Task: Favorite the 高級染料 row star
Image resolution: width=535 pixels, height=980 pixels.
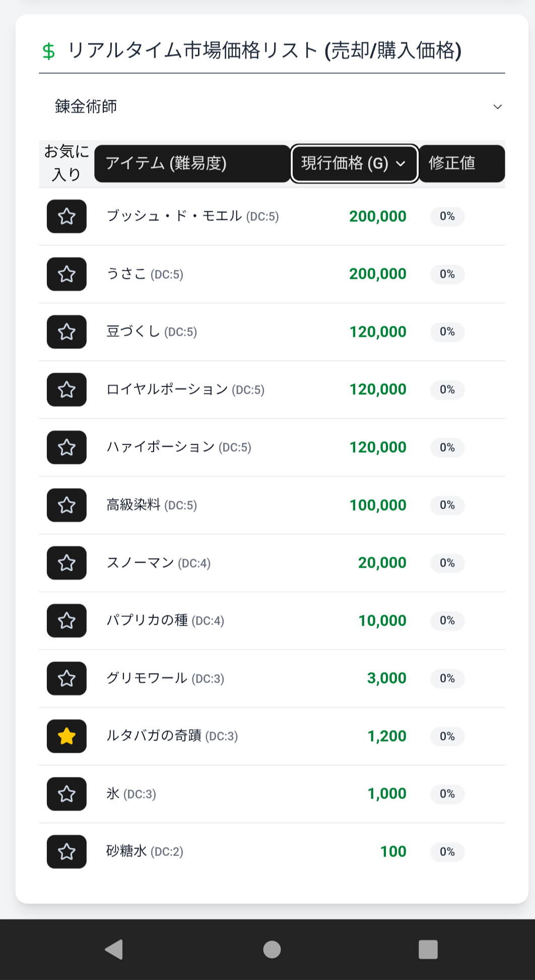Action: (x=66, y=505)
